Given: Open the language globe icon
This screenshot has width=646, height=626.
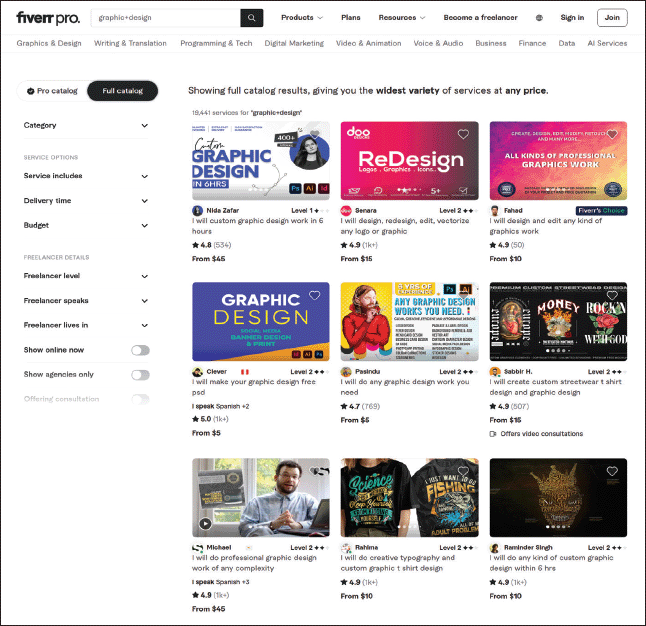Looking at the screenshot, I should point(539,18).
